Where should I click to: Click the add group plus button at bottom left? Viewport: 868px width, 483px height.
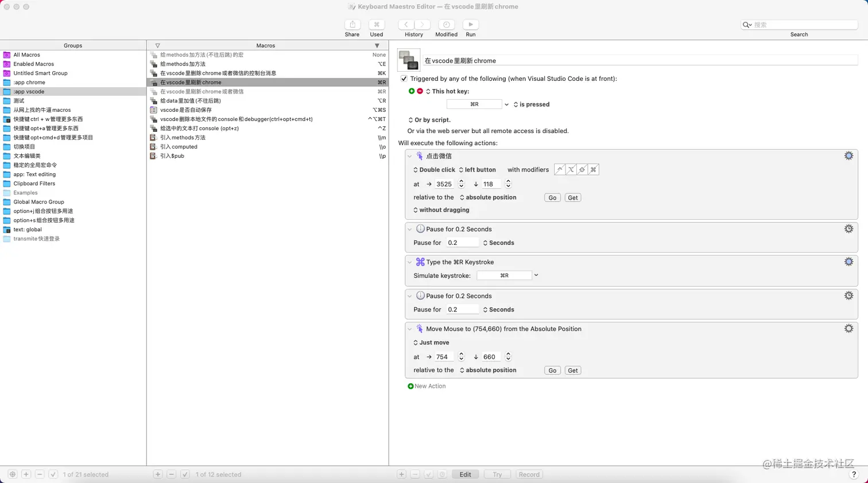(26, 474)
